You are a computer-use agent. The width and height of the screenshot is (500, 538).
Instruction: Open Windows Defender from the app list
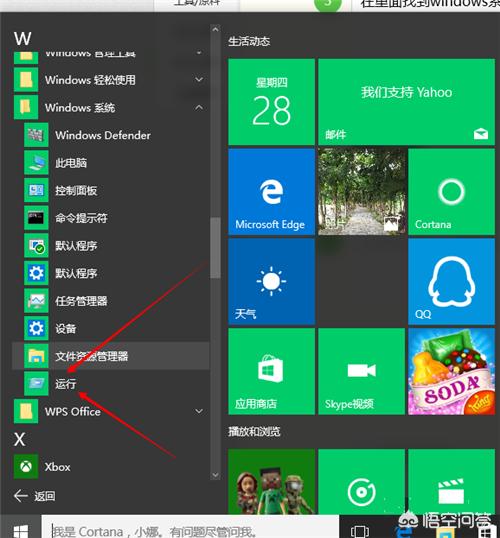pos(111,135)
